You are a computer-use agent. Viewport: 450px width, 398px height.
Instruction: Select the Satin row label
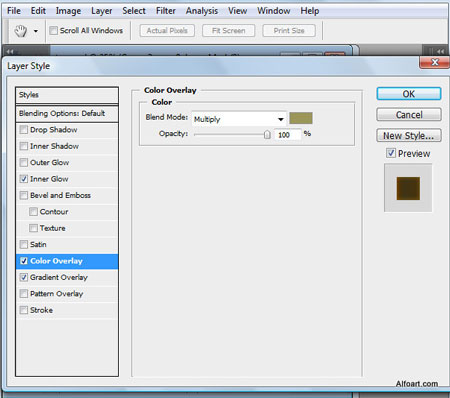click(38, 244)
